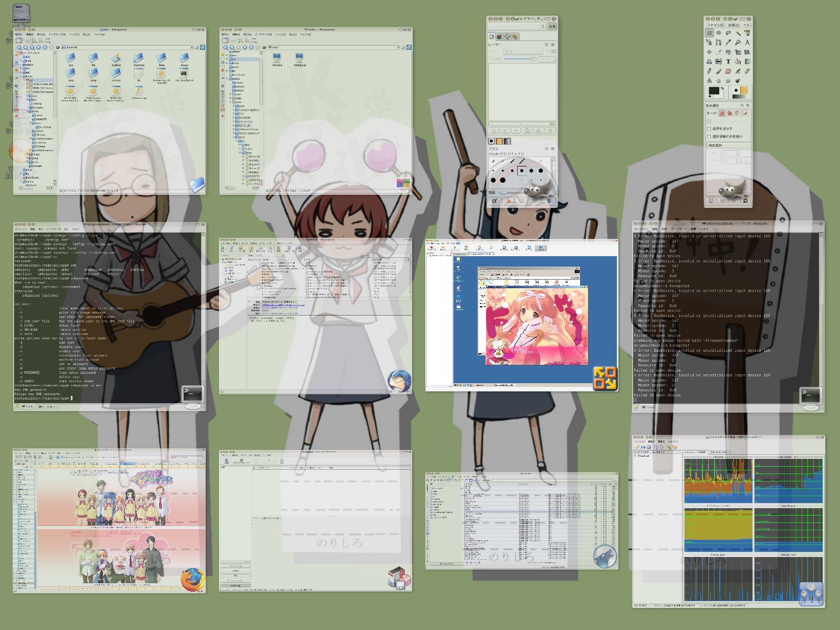The image size is (840, 630).
Task: Select the Flip tool in GIMP
Action: [719, 61]
